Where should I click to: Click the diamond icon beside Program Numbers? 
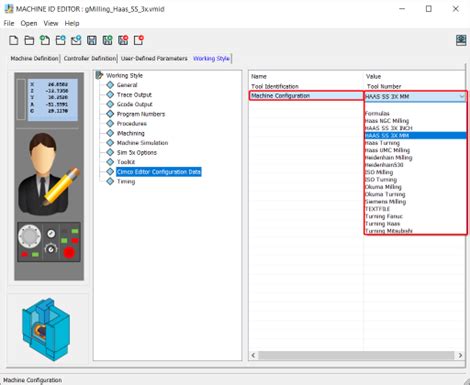110,114
